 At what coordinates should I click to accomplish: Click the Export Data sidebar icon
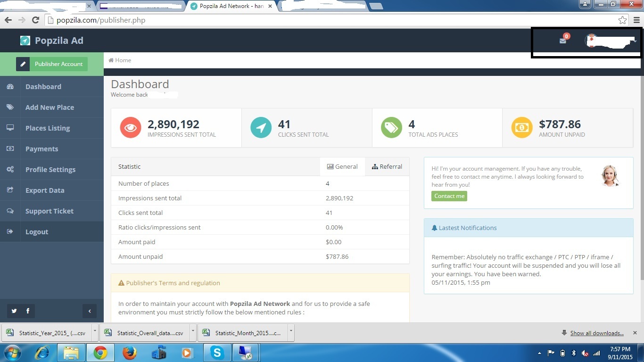10,190
